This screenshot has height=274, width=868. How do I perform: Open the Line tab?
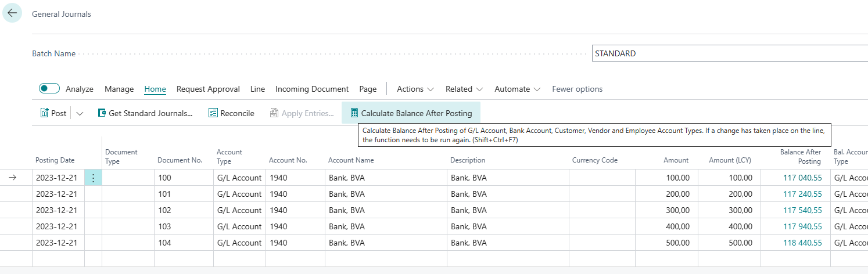coord(257,89)
